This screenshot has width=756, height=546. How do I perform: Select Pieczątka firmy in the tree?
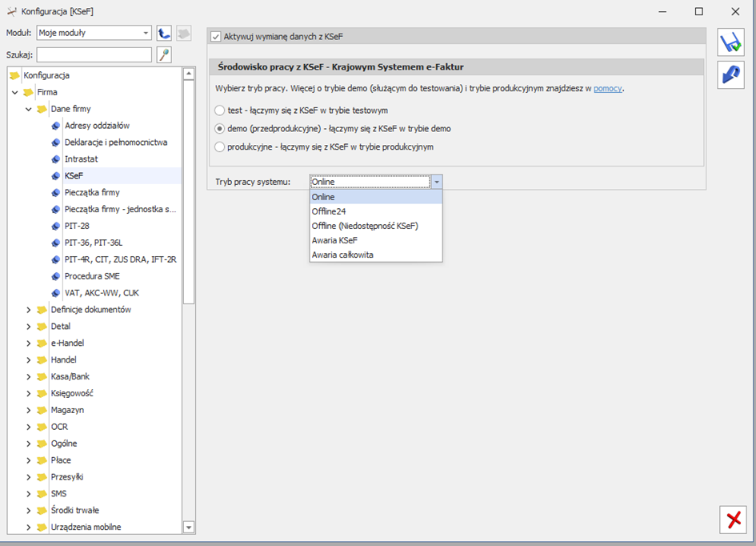point(92,193)
